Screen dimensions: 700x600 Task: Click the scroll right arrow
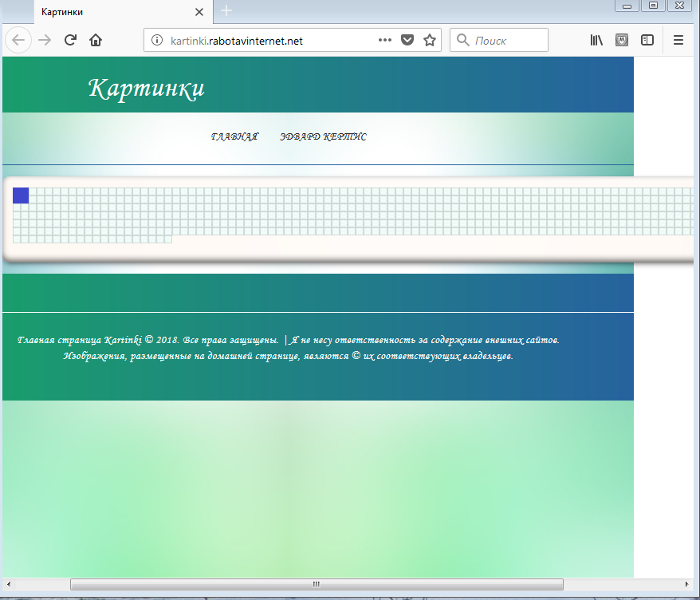[x=686, y=584]
